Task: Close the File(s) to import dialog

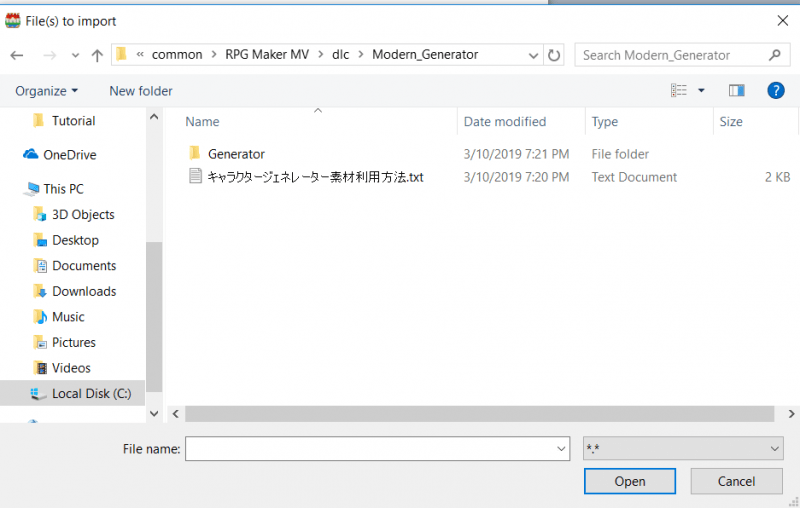Action: [783, 20]
